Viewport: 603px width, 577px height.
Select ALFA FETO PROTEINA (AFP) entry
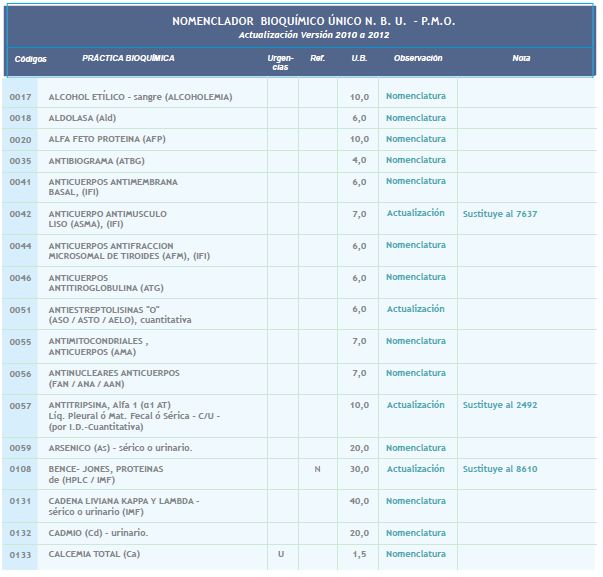click(107, 139)
